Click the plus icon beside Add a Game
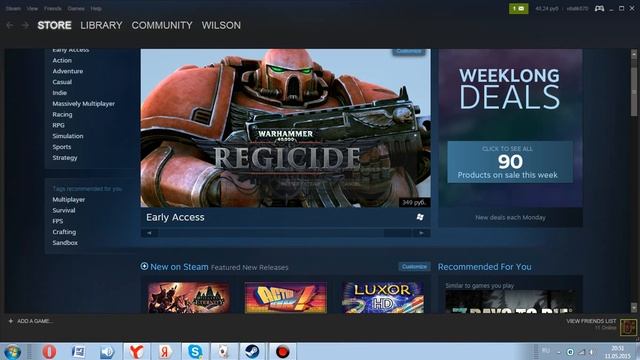 pyautogui.click(x=11, y=321)
